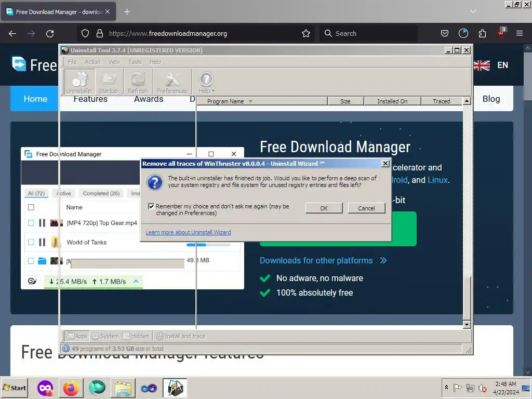Pause the Top Gear.mp4 download

[x=42, y=223]
